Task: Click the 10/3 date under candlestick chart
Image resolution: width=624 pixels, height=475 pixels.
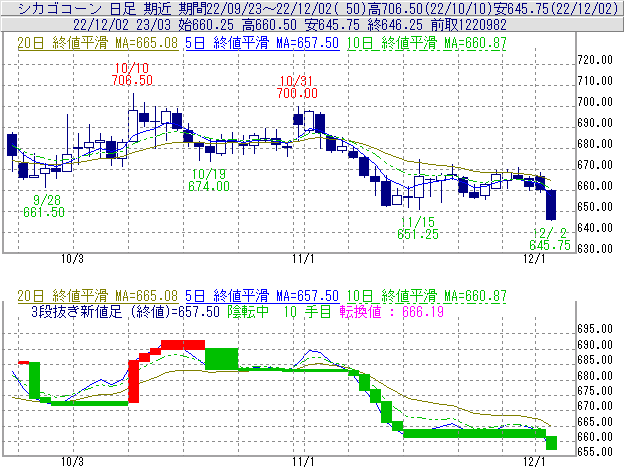Action: [72, 259]
